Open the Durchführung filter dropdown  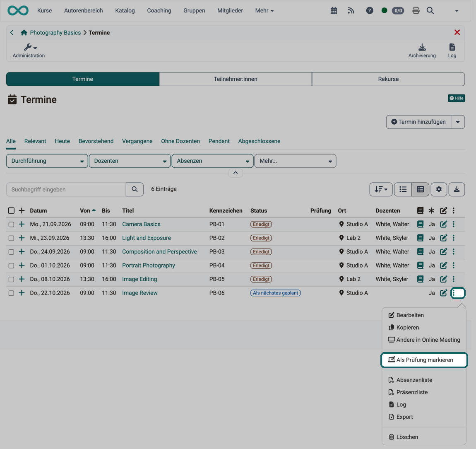47,161
